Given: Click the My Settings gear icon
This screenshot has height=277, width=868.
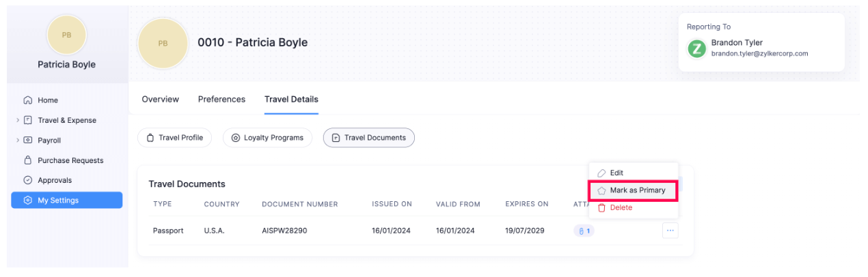Looking at the screenshot, I should pos(28,201).
